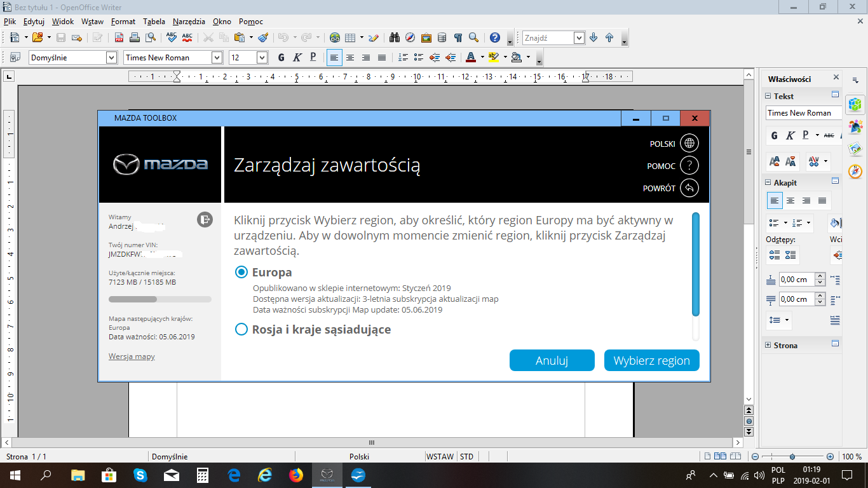Image resolution: width=868 pixels, height=488 pixels.
Task: Toggle bold formatting in the Writer toolbar
Action: coord(281,58)
